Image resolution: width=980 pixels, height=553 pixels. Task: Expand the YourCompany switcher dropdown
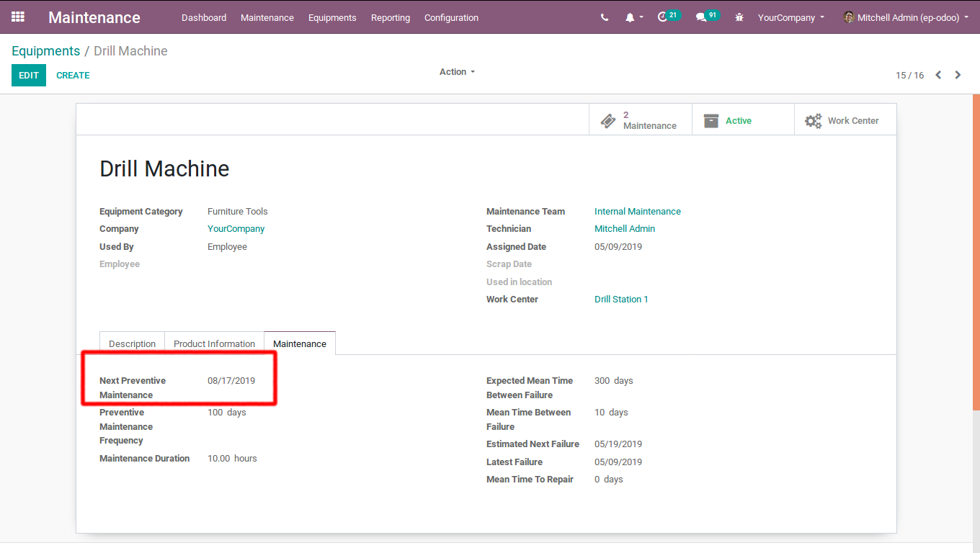[x=791, y=17]
